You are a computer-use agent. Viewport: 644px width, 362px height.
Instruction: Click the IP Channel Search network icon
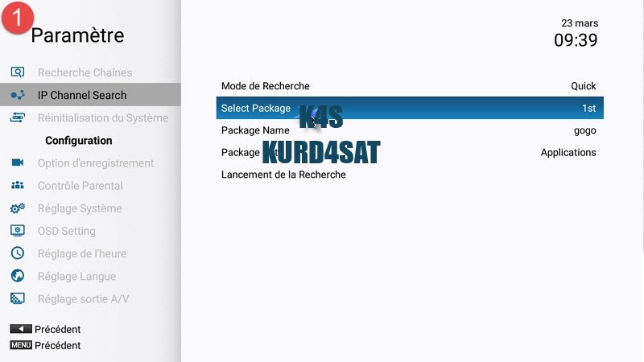click(17, 95)
